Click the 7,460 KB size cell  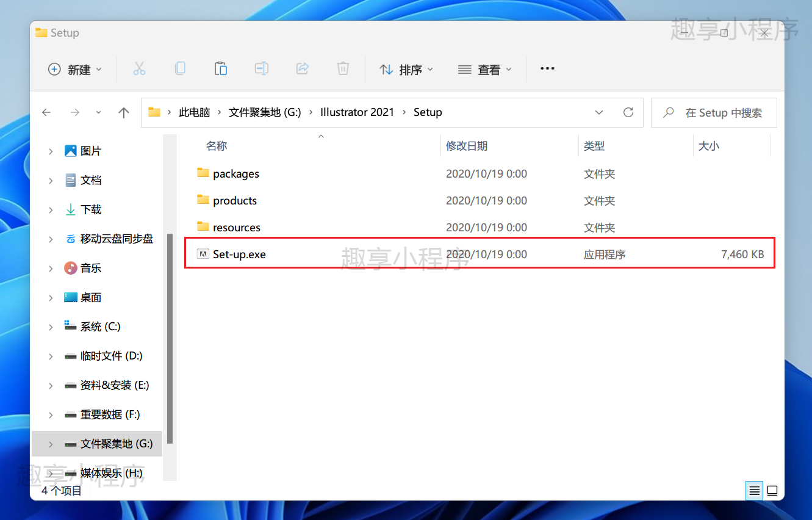point(742,254)
